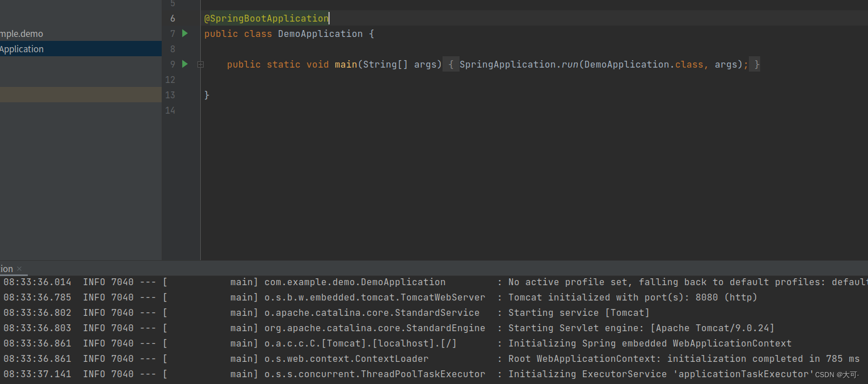The width and height of the screenshot is (868, 384).
Task: Click timestamp 08:33:36.014 in console
Action: point(37,282)
